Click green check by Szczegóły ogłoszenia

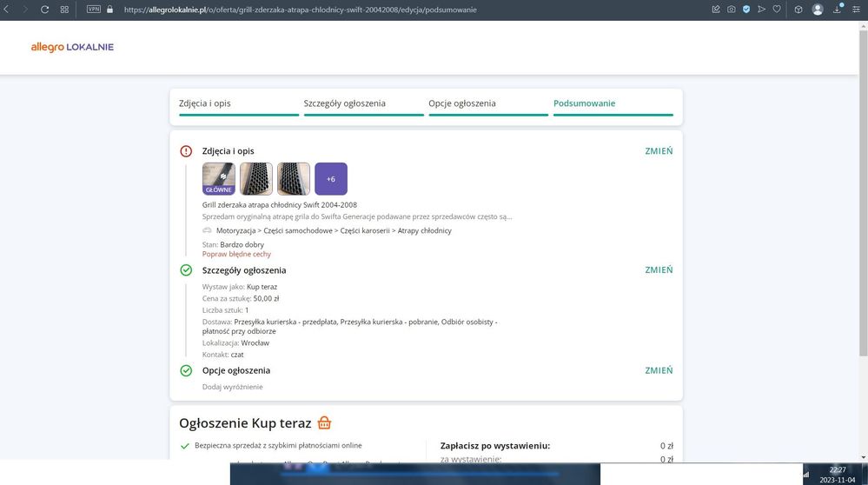[x=186, y=270]
